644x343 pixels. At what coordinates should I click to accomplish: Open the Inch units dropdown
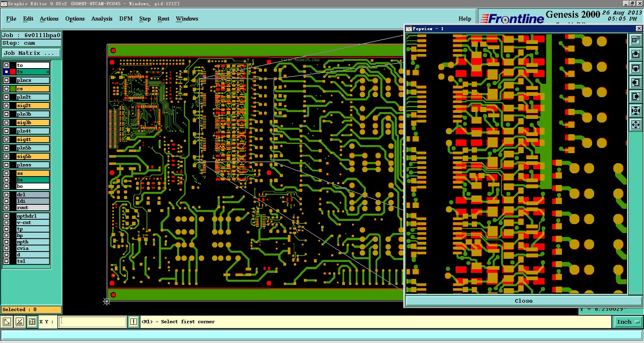tap(628, 322)
